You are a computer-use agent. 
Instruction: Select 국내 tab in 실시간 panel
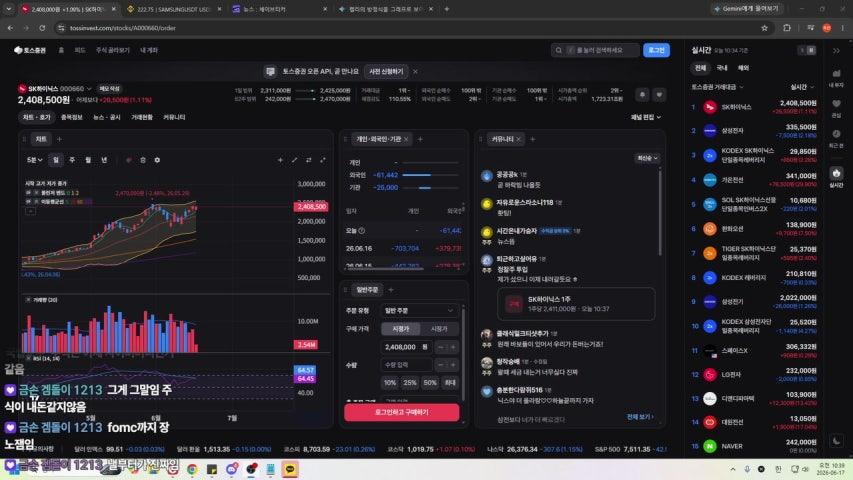722,68
